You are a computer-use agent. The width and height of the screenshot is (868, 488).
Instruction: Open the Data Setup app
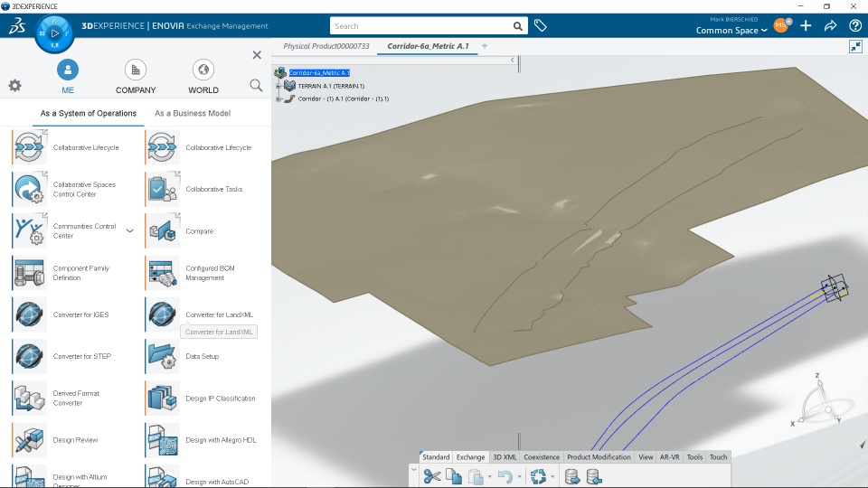click(162, 356)
